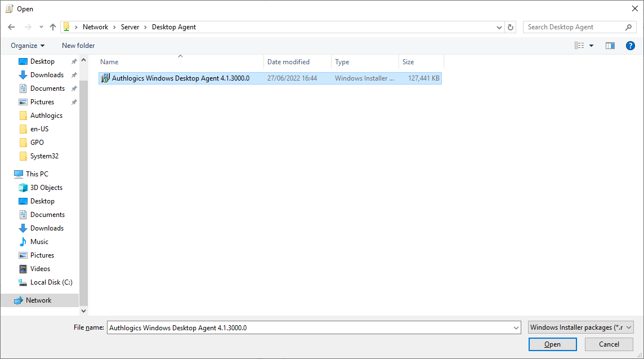Open the recent locations chevron
The width and height of the screenshot is (644, 359).
point(41,27)
